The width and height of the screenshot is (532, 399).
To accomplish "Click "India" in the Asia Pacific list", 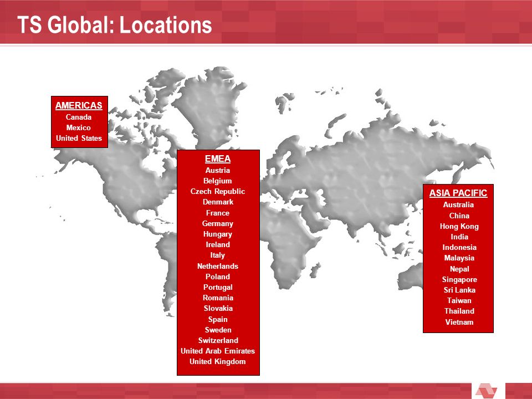I will [459, 237].
